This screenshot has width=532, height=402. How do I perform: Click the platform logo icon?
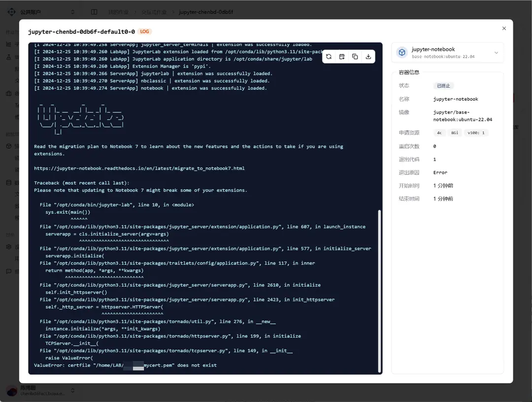(11, 12)
